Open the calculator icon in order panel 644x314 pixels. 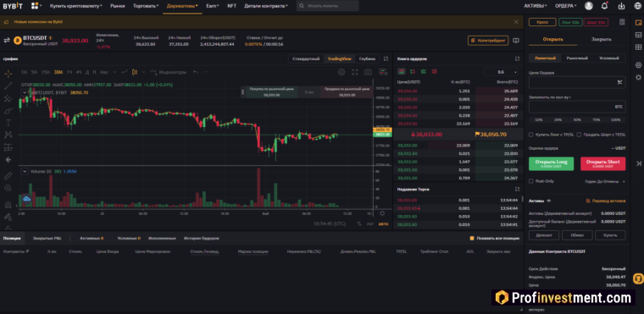click(622, 22)
